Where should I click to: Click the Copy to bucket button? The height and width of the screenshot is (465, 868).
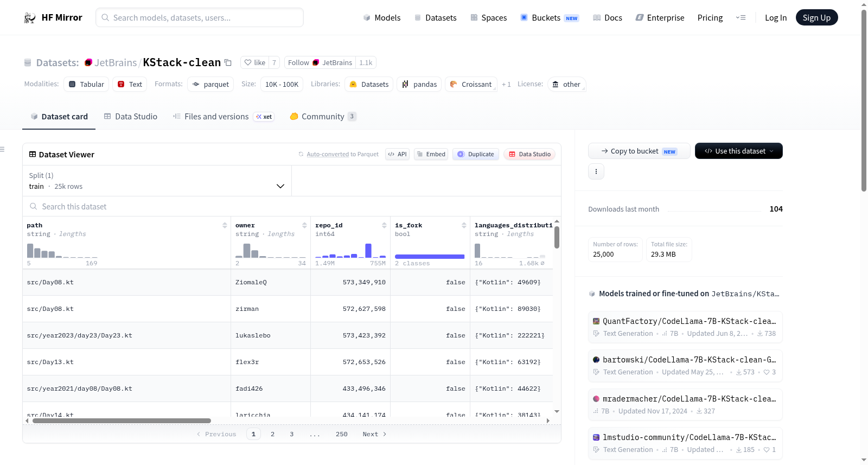point(639,151)
